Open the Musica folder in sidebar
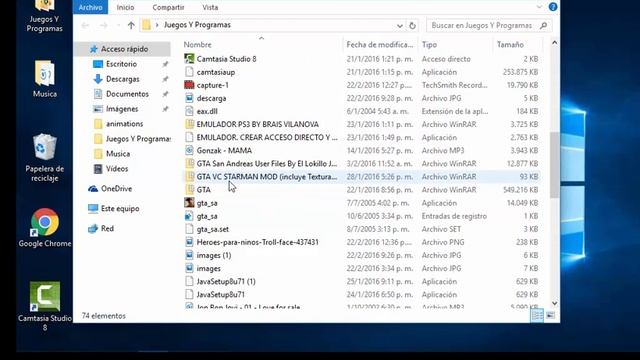This screenshot has height=360, width=640. (x=118, y=154)
